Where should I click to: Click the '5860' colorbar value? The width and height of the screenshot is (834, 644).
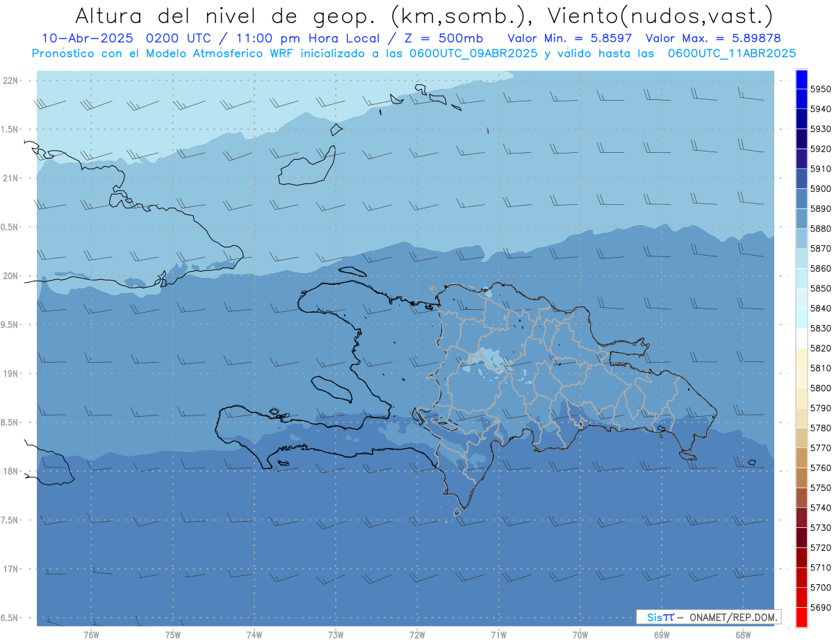[x=821, y=268]
